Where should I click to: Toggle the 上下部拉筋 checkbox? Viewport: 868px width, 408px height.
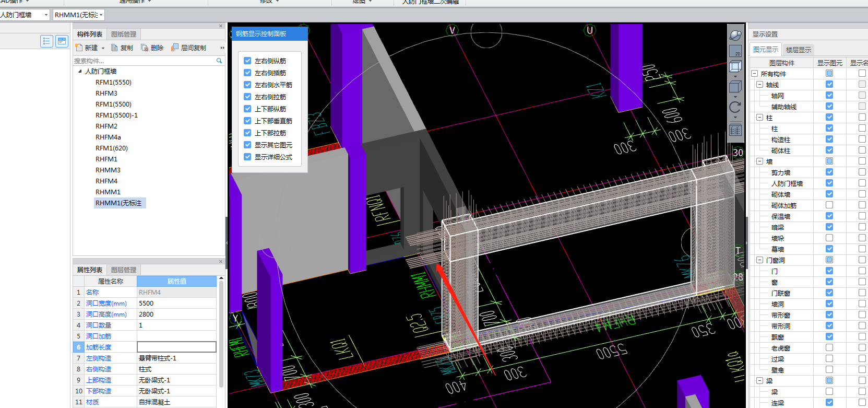click(247, 133)
